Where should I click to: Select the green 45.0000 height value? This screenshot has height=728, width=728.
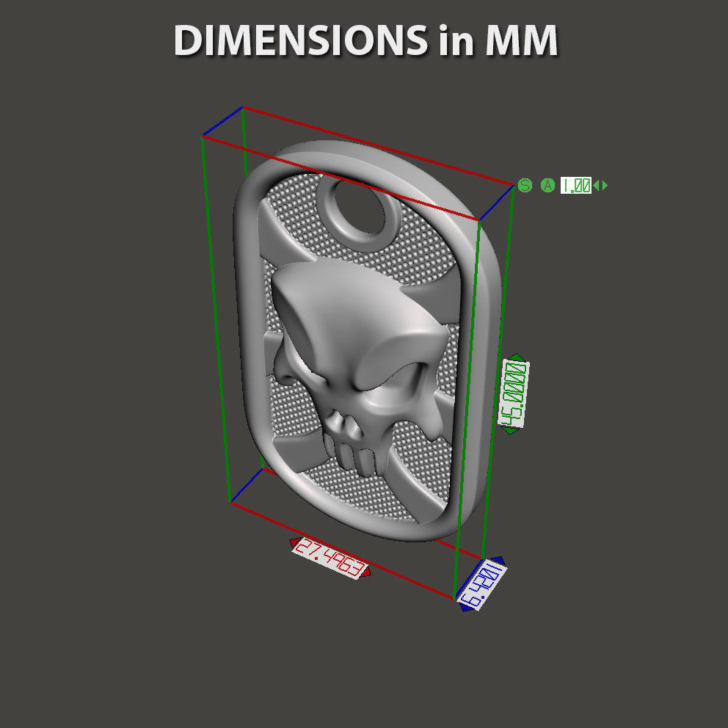[514, 393]
